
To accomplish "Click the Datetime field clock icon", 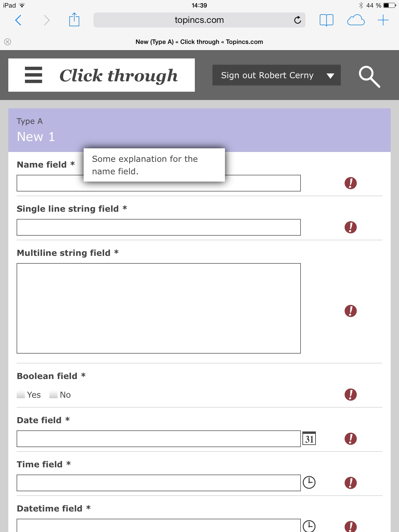I will point(309,526).
